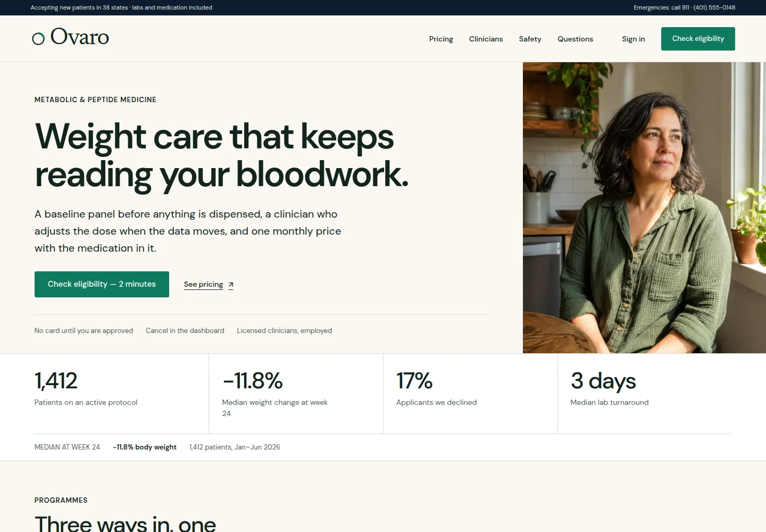The height and width of the screenshot is (532, 766).
Task: Click 'Median weight change at week 24' caption
Action: click(275, 408)
